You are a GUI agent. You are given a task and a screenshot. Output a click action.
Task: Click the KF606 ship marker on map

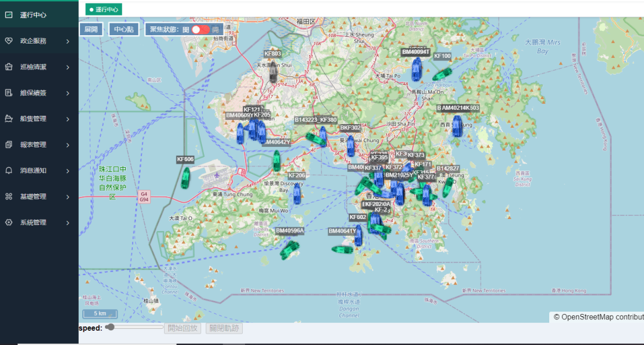[x=185, y=177]
